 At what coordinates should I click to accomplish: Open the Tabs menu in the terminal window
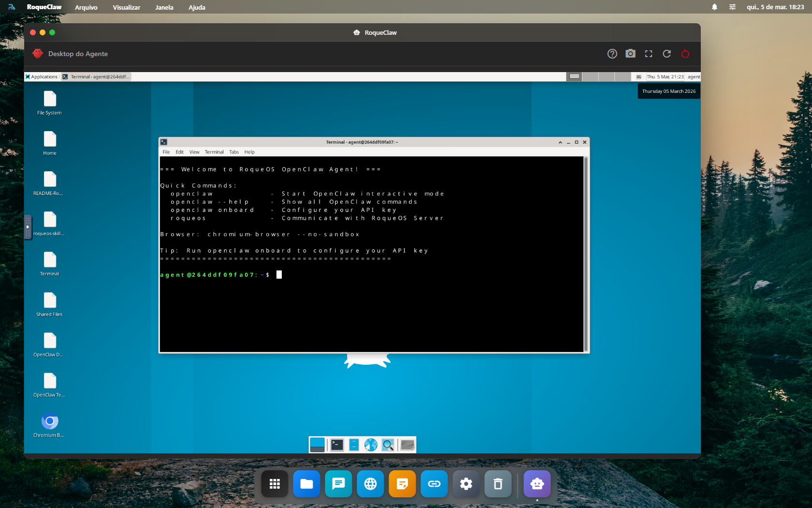(x=234, y=152)
